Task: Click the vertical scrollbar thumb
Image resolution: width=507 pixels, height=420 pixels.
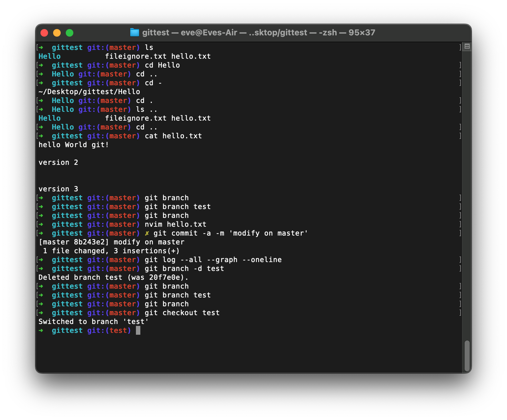Action: click(x=467, y=356)
